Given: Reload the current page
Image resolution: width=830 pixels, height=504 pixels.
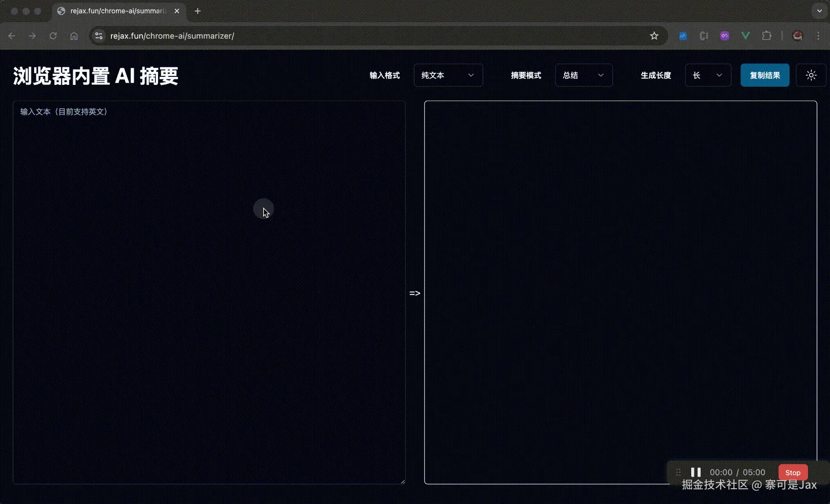Looking at the screenshot, I should point(53,36).
